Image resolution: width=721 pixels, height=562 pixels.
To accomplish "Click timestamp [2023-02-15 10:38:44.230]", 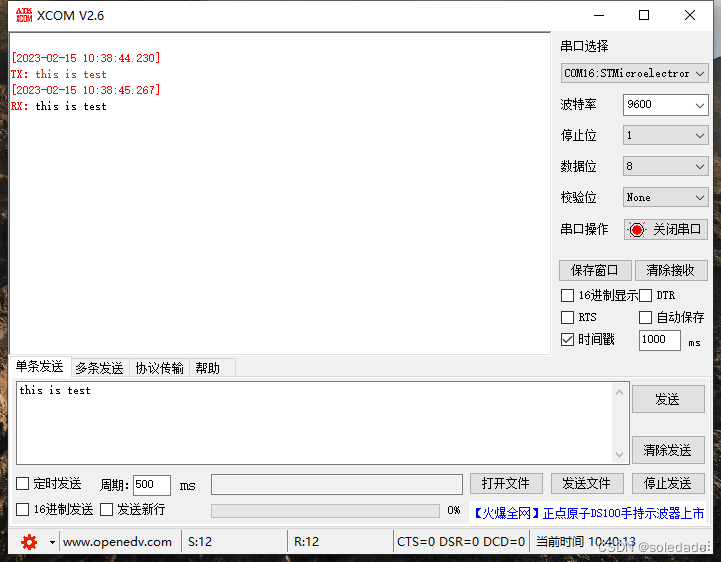I will [x=86, y=58].
